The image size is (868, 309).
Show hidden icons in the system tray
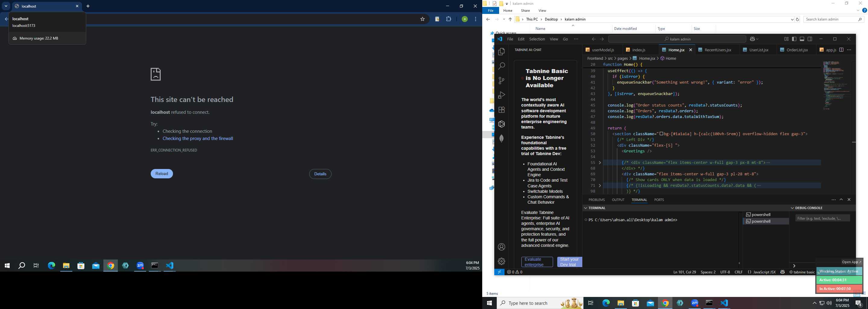[814, 303]
